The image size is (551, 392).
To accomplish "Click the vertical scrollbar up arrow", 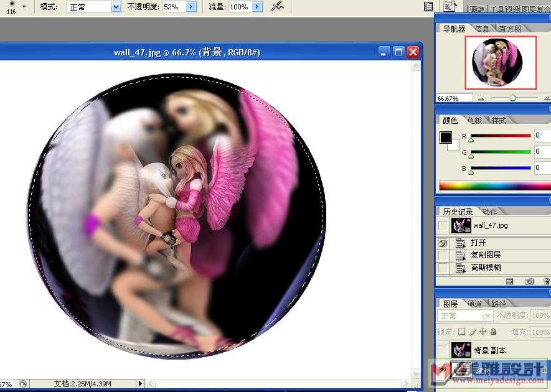I will pos(416,67).
